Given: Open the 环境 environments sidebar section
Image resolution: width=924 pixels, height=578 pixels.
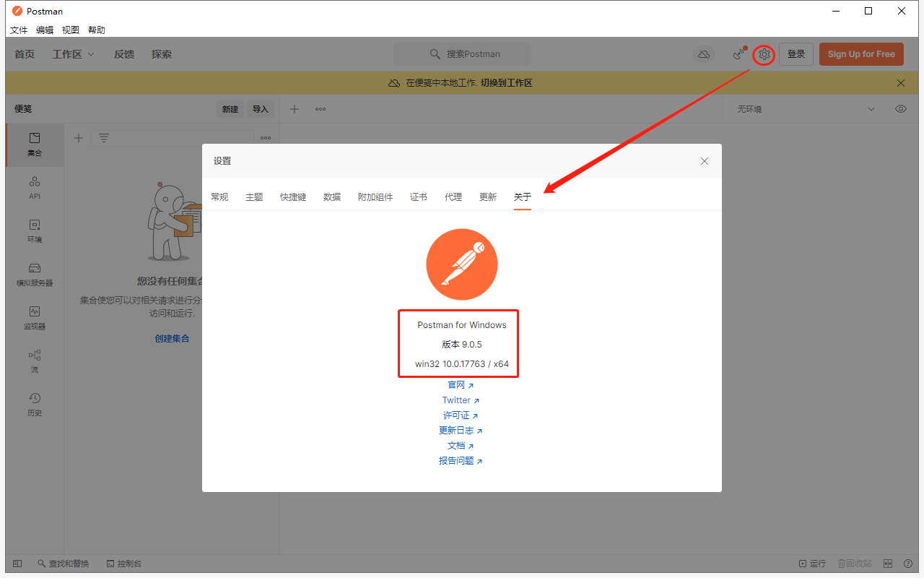Looking at the screenshot, I should [x=35, y=231].
